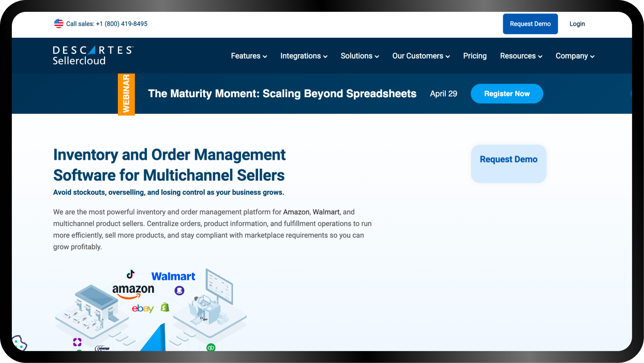644x363 pixels.
Task: Click the webinar title The Maturity Moment
Action: (282, 94)
